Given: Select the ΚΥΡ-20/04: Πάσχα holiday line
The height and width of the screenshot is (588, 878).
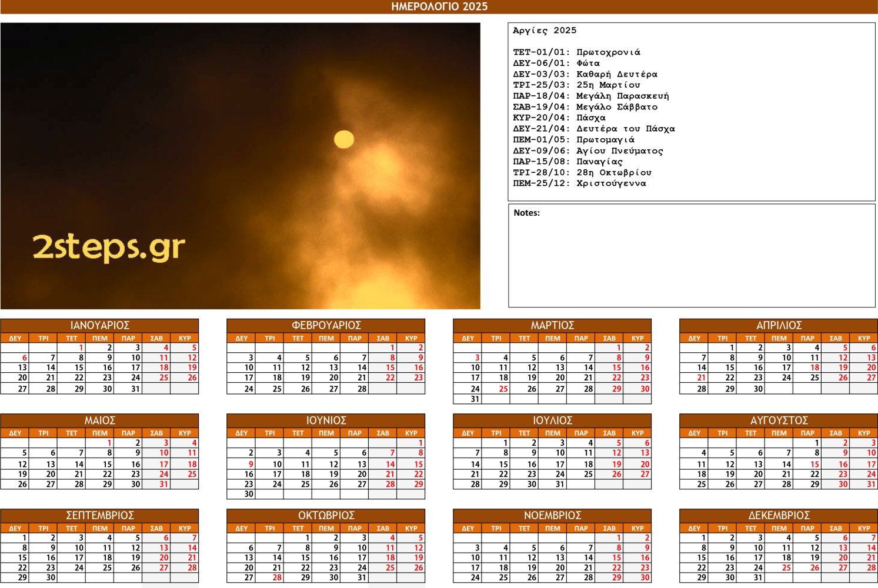Looking at the screenshot, I should click(559, 118).
